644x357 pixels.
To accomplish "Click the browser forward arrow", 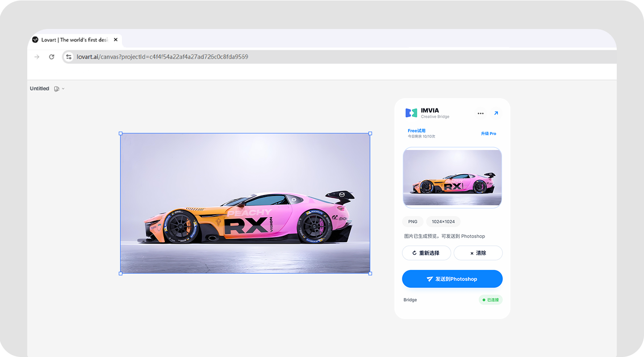I will (37, 57).
